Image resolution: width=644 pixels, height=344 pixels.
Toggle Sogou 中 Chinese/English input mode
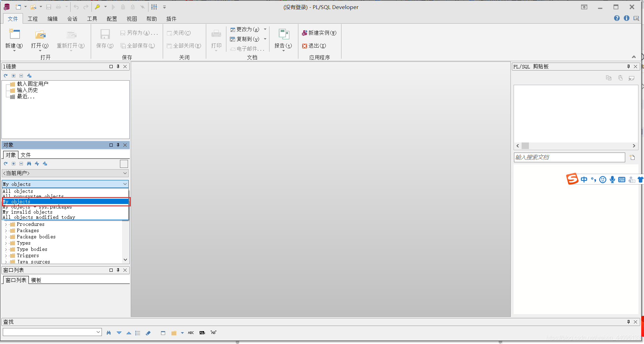[584, 179]
